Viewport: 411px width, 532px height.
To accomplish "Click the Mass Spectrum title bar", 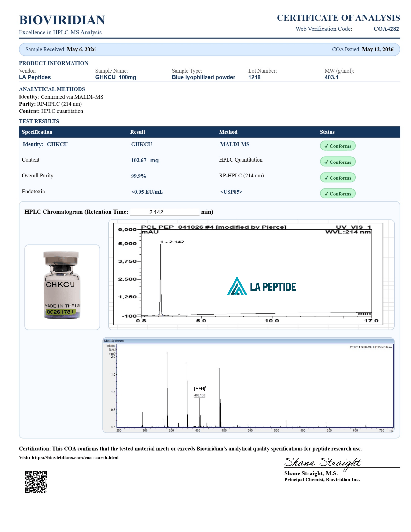I will click(x=248, y=340).
